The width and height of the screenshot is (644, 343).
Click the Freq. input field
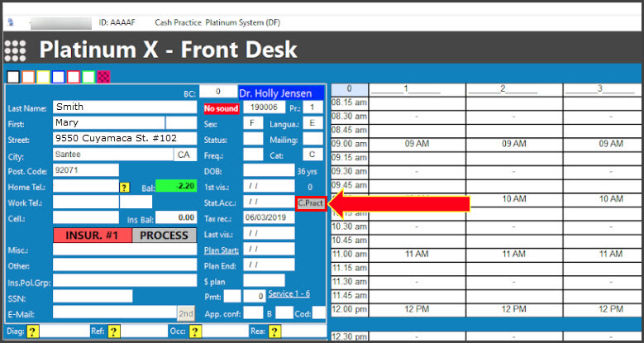[x=253, y=155]
